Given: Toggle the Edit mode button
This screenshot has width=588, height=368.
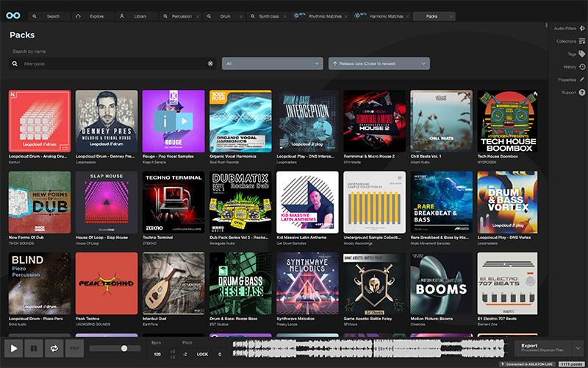Looking at the screenshot, I should [74, 348].
